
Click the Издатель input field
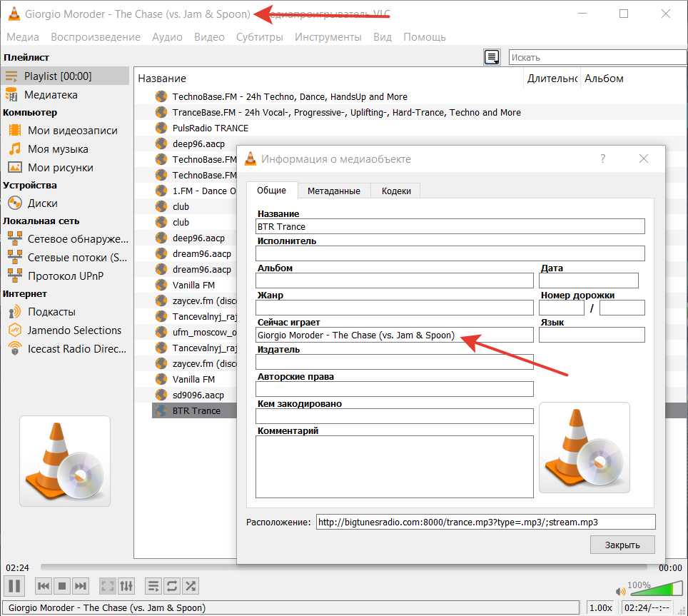(x=395, y=362)
